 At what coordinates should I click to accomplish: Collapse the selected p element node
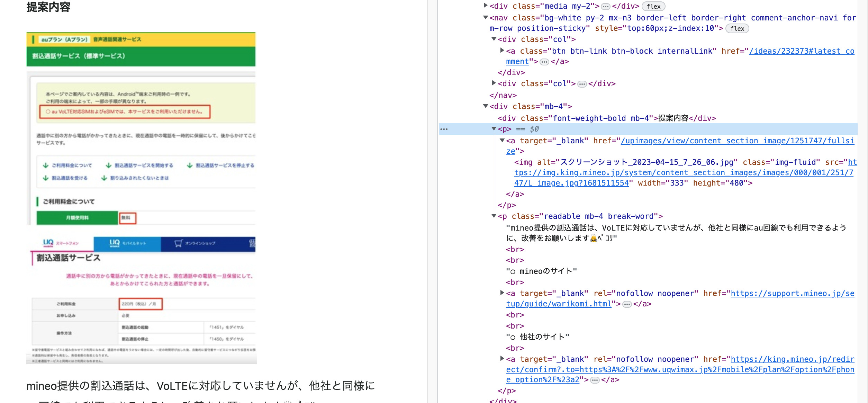pyautogui.click(x=494, y=129)
